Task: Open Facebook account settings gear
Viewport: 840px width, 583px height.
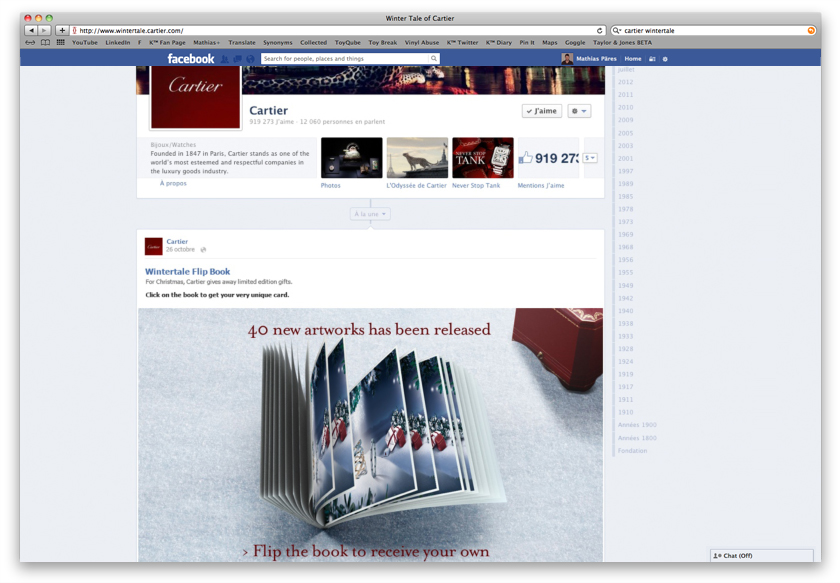Action: 665,59
